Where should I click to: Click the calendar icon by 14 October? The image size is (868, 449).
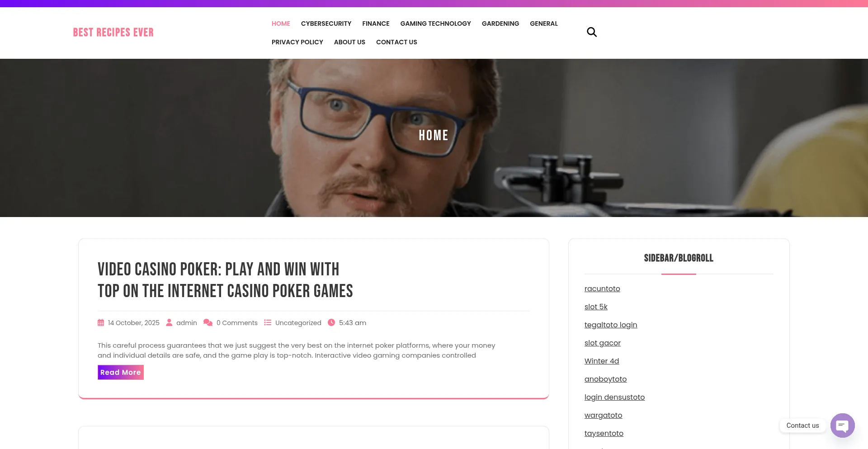(101, 323)
